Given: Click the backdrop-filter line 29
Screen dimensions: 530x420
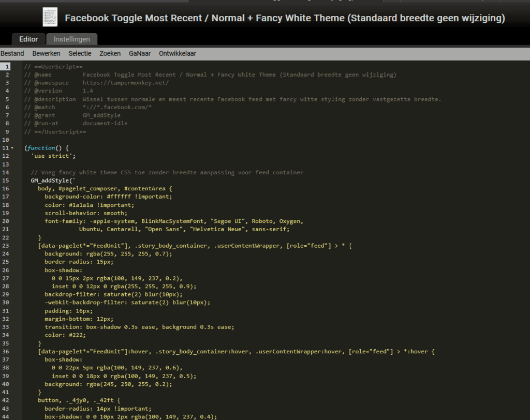Looking at the screenshot, I should 113,294.
